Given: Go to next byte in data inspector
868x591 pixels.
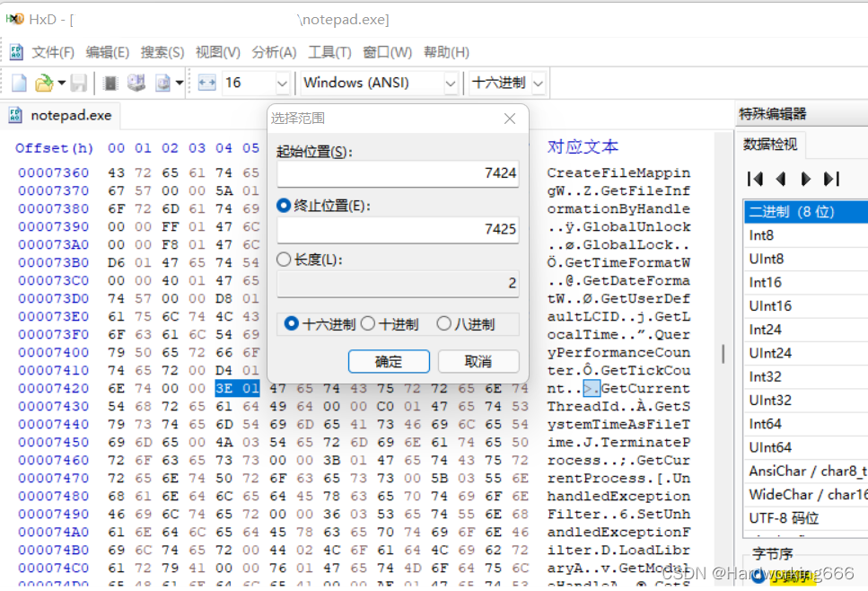Looking at the screenshot, I should (805, 179).
